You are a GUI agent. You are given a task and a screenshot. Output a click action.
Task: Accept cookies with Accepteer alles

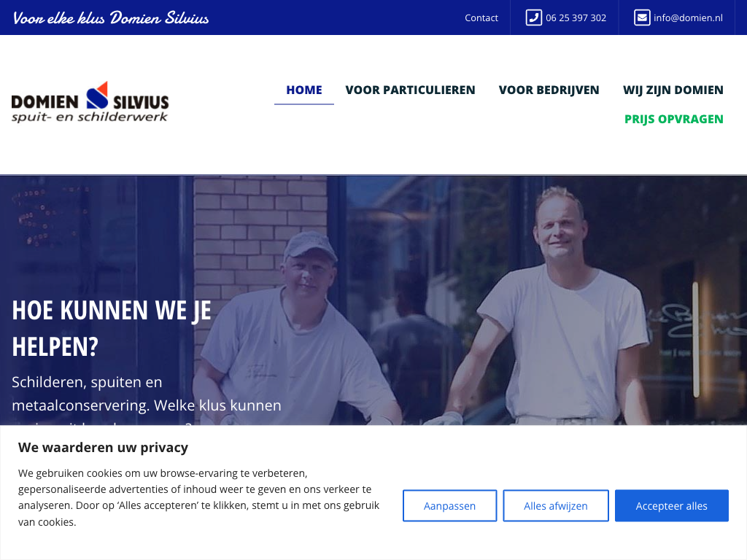click(671, 506)
